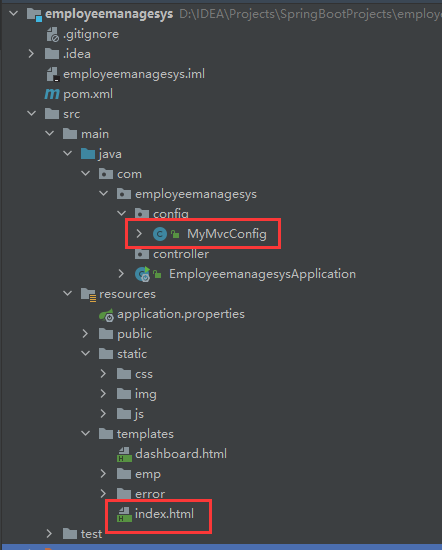Screen dimensions: 442x550
Task: Click the templates folder icon
Action: coord(106,434)
